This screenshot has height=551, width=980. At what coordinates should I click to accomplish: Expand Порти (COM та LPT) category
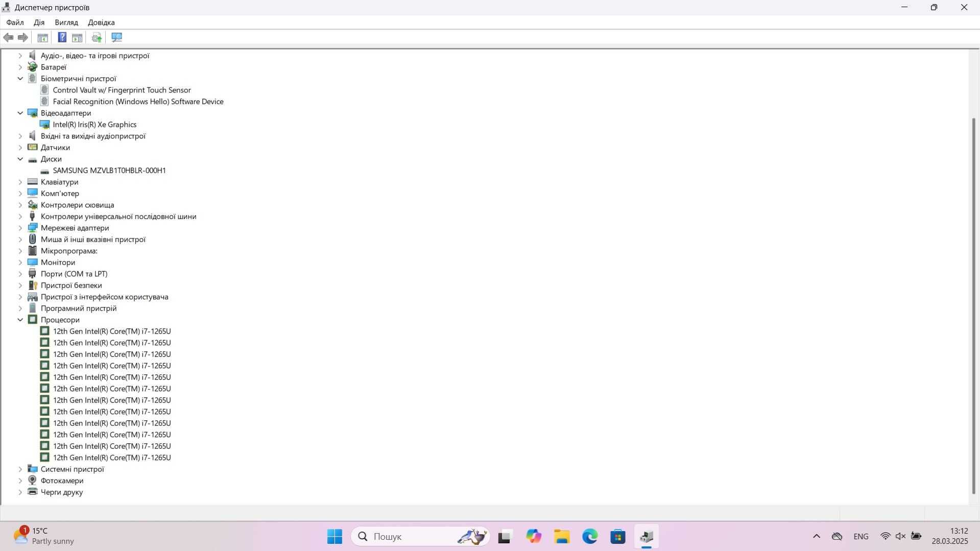point(20,274)
